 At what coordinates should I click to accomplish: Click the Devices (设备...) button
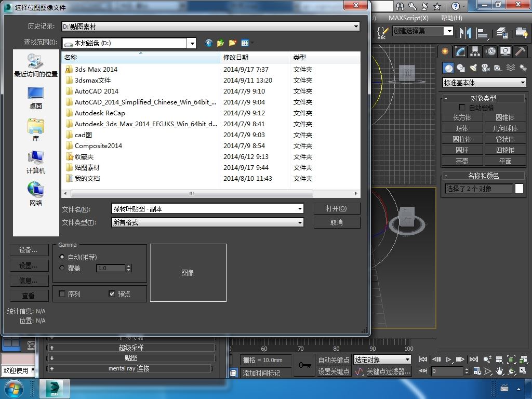click(x=29, y=250)
